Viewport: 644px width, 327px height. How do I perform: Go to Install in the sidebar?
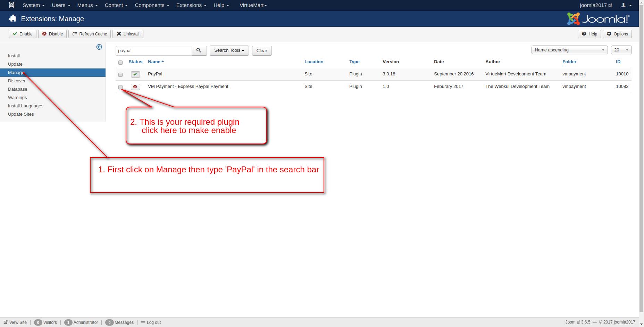14,56
